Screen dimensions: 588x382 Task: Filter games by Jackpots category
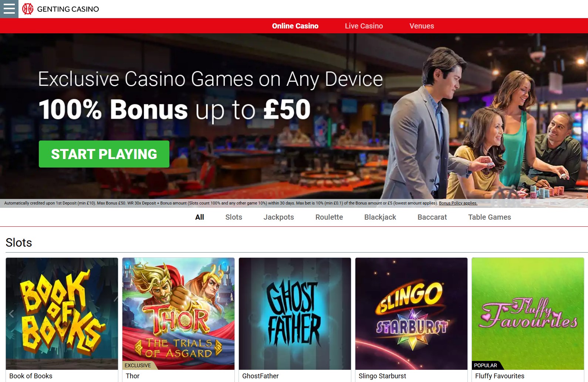(x=278, y=217)
